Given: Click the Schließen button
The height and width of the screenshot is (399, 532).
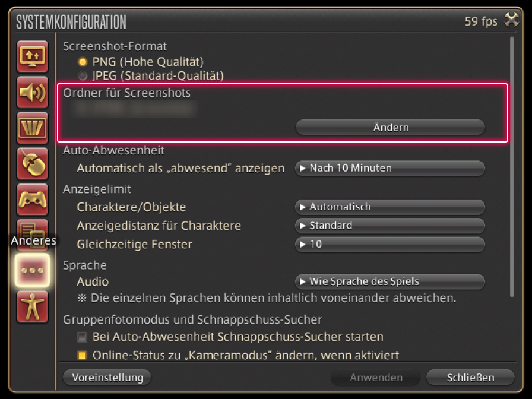Looking at the screenshot, I should point(470,378).
